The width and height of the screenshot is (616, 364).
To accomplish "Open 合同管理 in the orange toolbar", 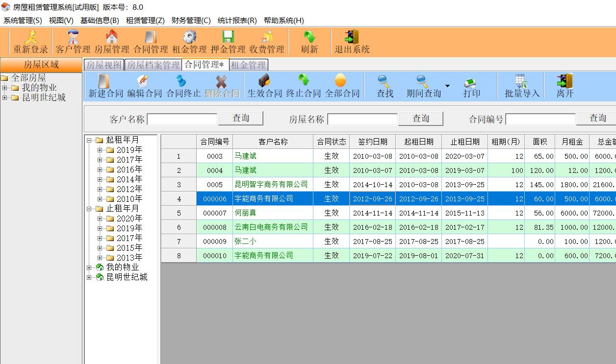I will (151, 42).
